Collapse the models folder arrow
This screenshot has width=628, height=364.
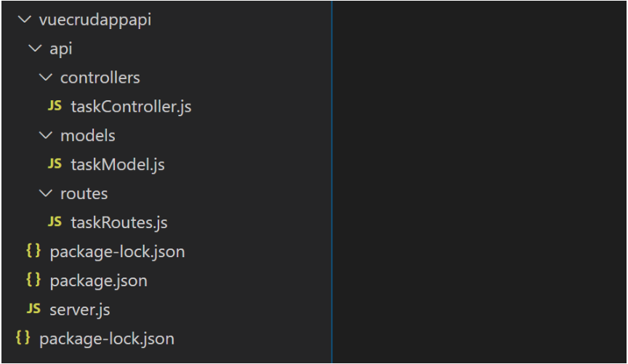click(x=46, y=135)
